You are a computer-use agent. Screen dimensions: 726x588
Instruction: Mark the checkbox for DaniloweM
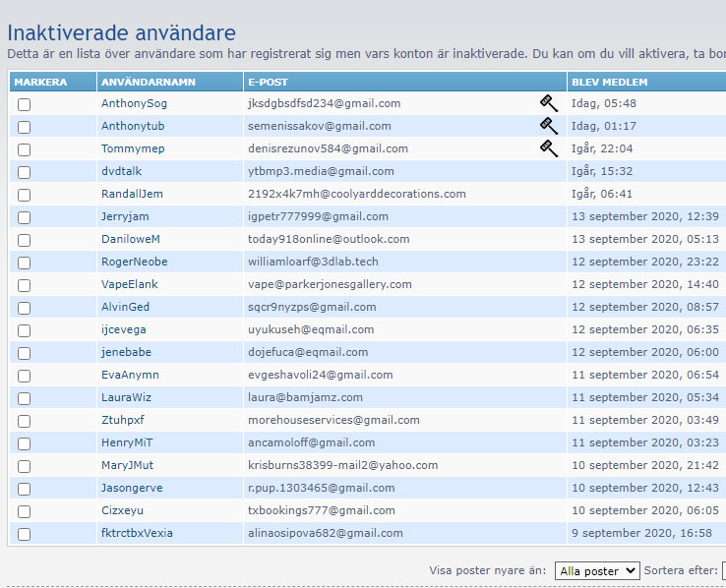point(24,241)
